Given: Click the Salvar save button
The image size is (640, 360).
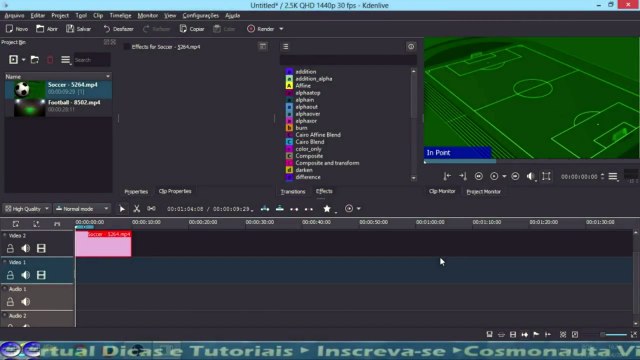Looking at the screenshot, I should pos(78,29).
